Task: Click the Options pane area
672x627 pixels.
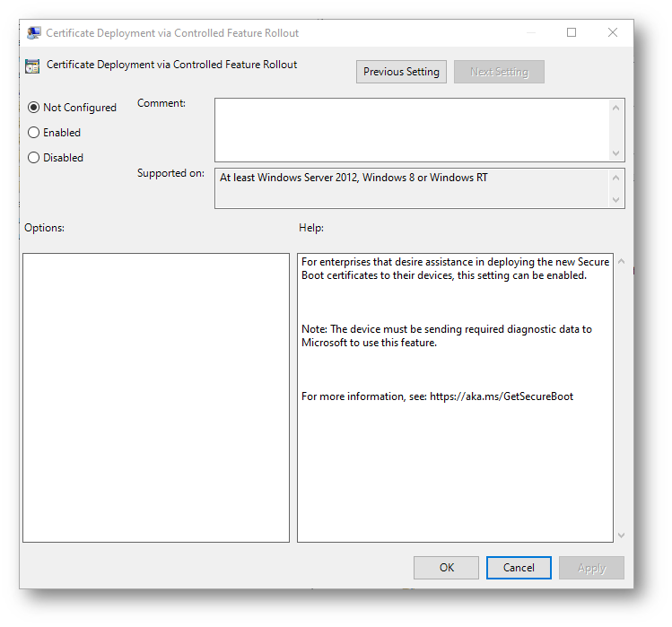Action: (x=156, y=397)
